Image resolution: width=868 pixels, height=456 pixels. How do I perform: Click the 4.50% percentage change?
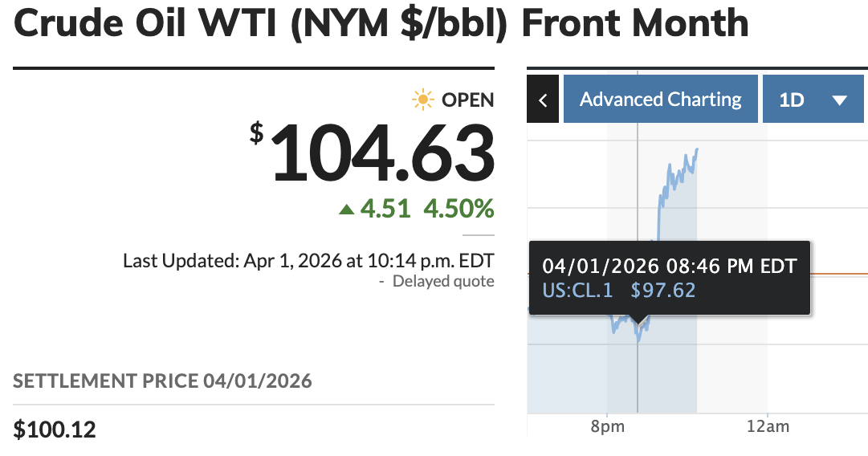(458, 209)
